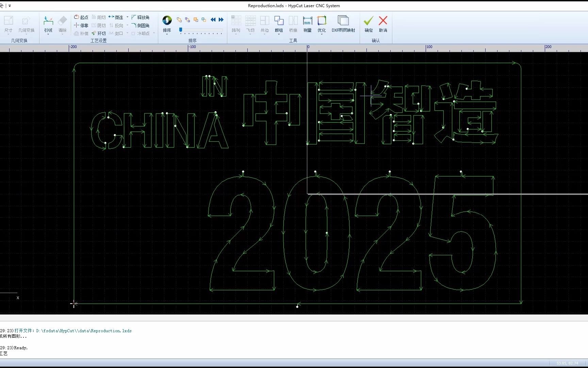Click the sort order slider handle
The height and width of the screenshot is (368, 588).
coord(181,30)
